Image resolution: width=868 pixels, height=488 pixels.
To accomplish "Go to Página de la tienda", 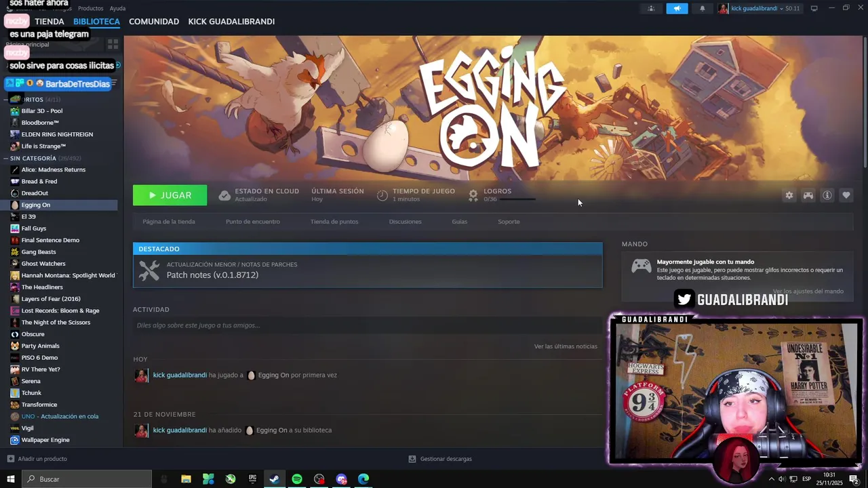I will pos(169,222).
